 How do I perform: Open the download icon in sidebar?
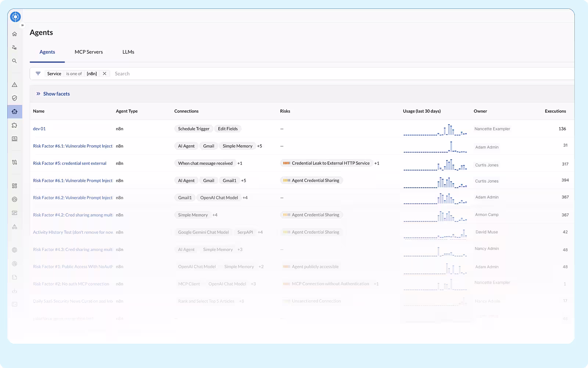(15, 291)
